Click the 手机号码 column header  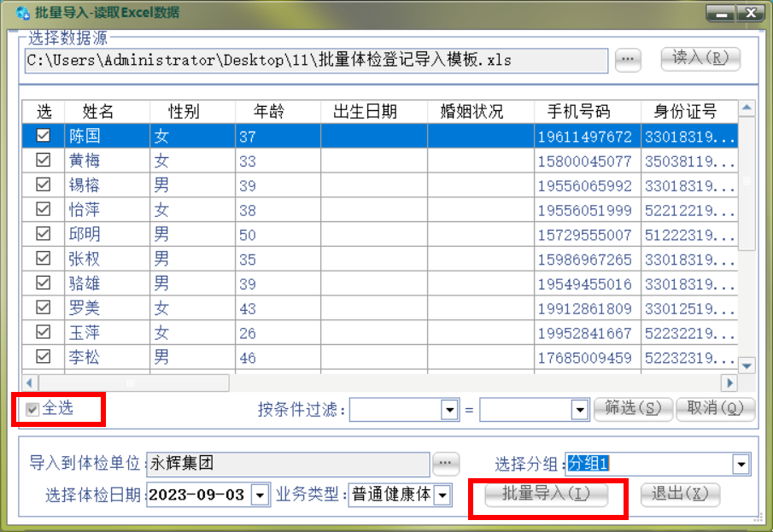click(588, 111)
